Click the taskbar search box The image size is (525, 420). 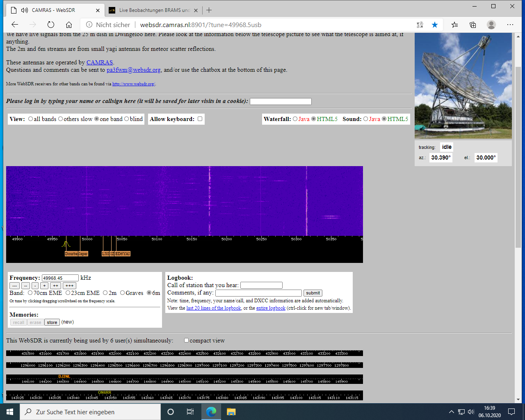pos(90,412)
